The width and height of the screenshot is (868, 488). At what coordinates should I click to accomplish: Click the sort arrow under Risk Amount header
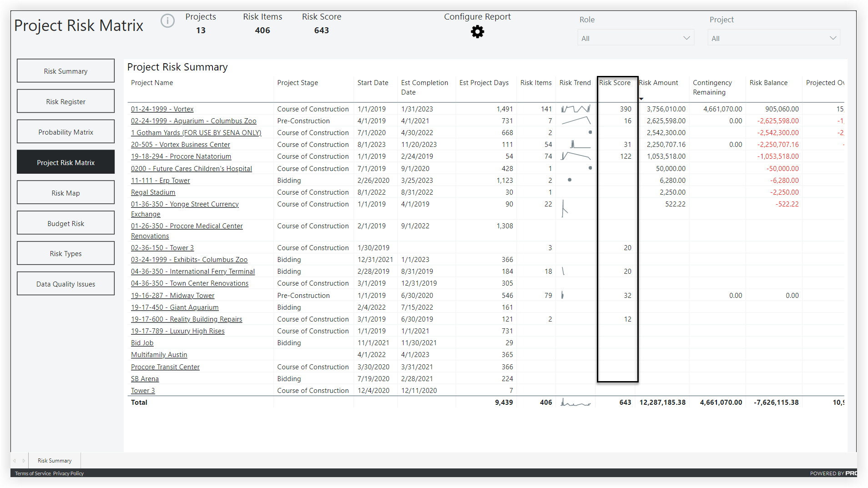click(x=641, y=99)
